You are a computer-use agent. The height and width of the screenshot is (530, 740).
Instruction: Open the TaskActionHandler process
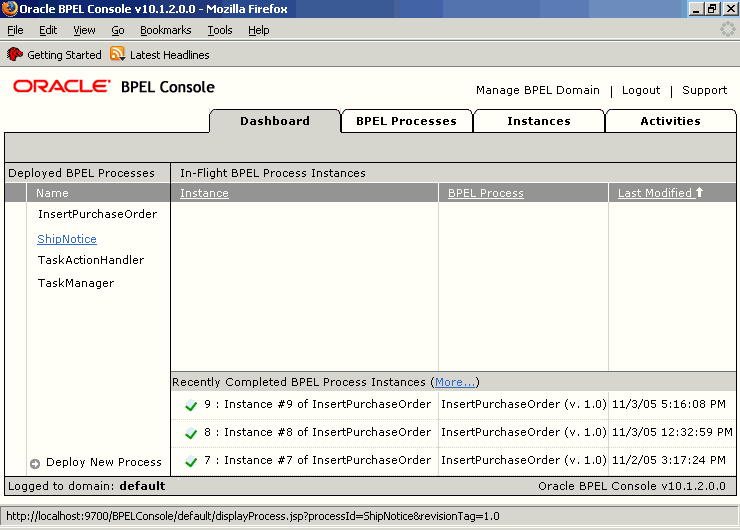pyautogui.click(x=91, y=260)
